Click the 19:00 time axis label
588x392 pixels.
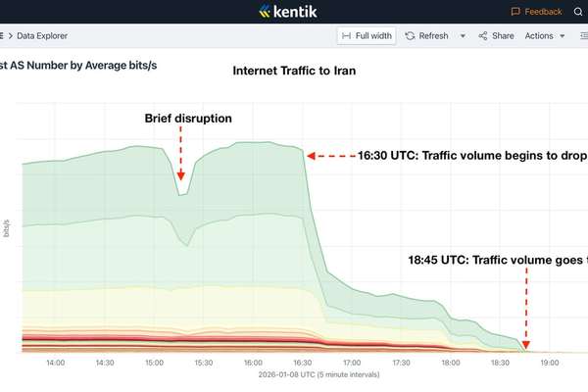(x=550, y=363)
